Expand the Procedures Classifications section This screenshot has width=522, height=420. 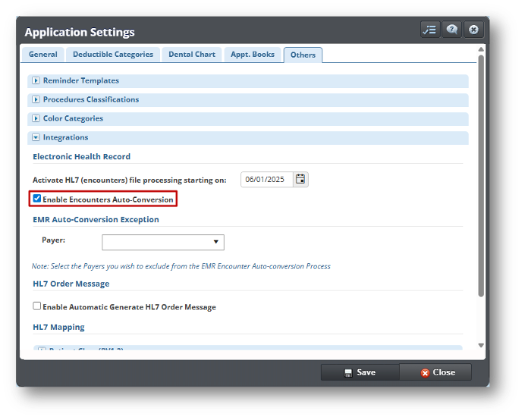click(x=36, y=99)
